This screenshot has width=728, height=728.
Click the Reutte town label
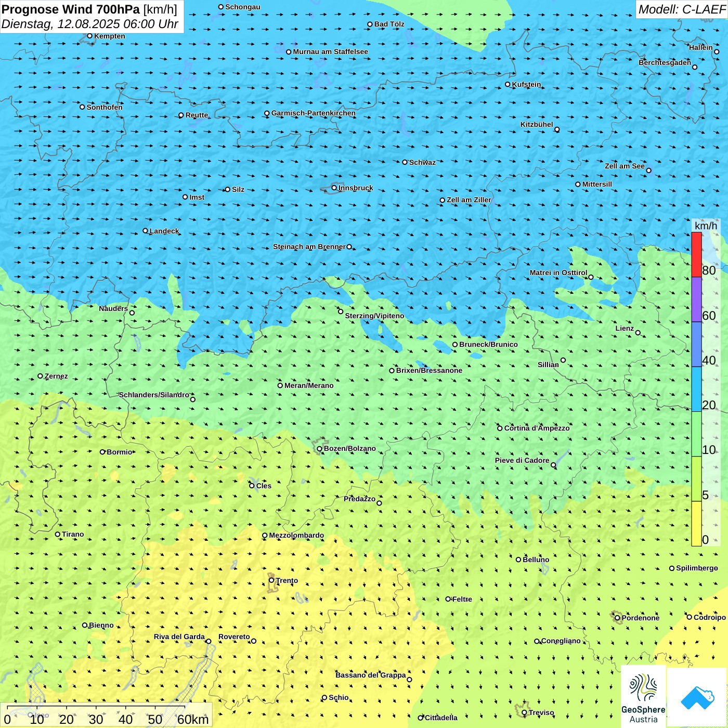(x=197, y=115)
